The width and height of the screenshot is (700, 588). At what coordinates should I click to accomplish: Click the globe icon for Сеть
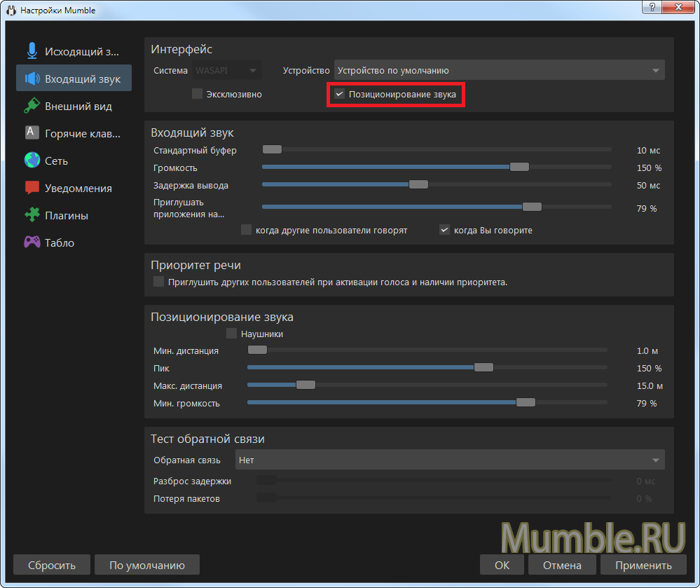pos(32,160)
